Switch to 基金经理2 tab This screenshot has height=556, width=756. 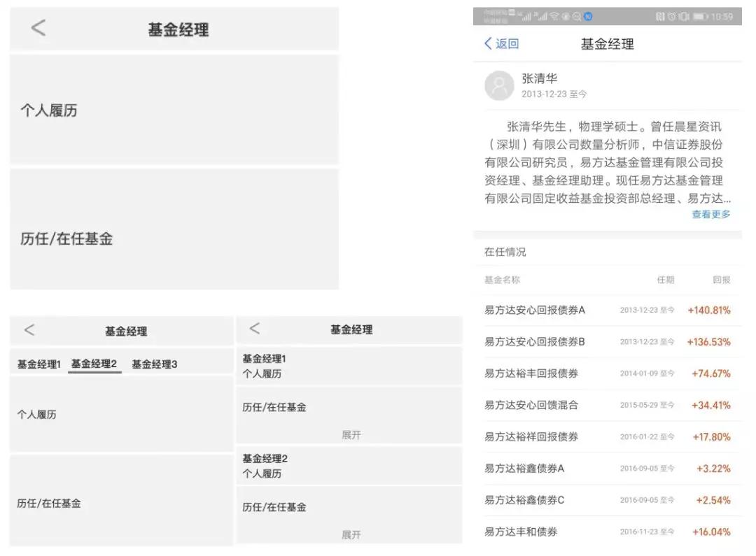[x=94, y=364]
